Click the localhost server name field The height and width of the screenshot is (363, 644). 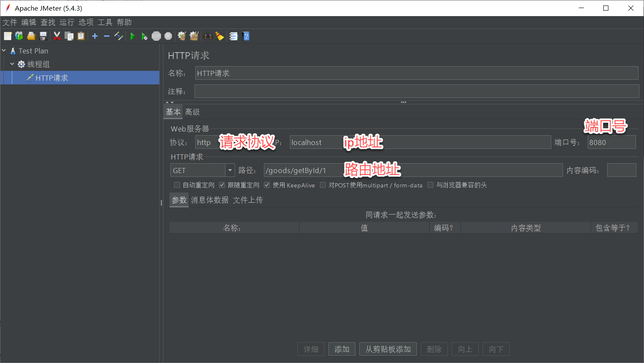420,142
